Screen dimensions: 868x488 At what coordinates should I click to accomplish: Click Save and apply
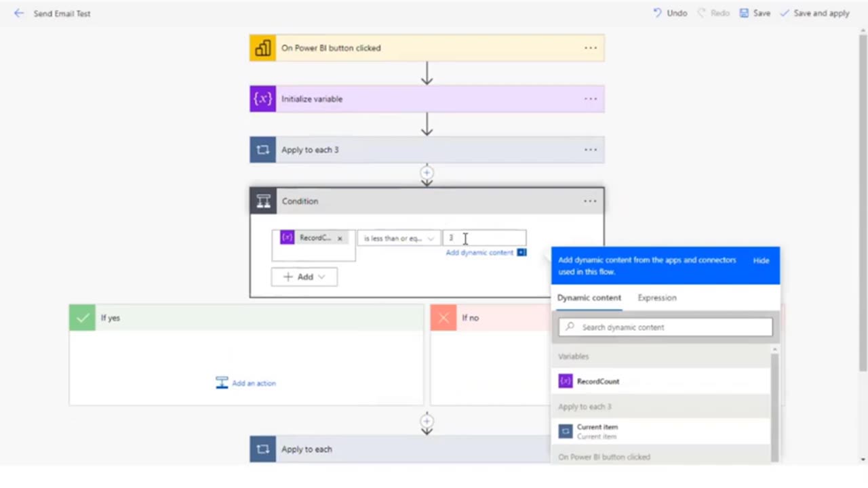(x=814, y=13)
